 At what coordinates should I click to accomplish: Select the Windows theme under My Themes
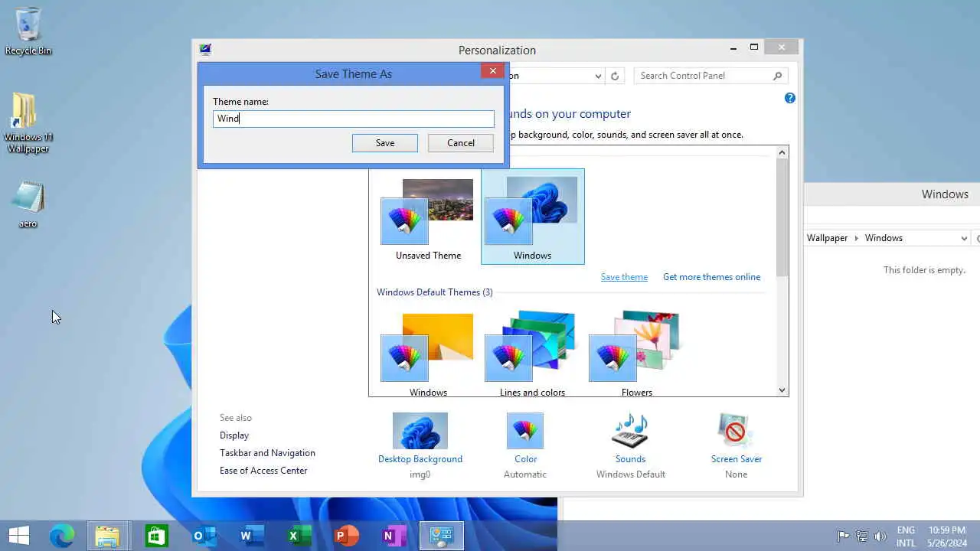pyautogui.click(x=533, y=217)
